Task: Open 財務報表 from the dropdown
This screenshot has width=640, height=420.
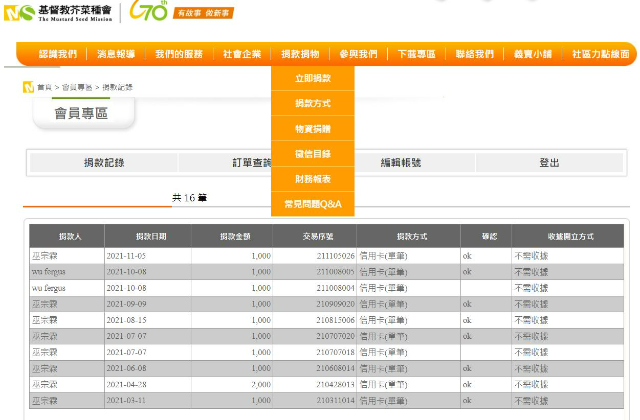Action: click(312, 179)
